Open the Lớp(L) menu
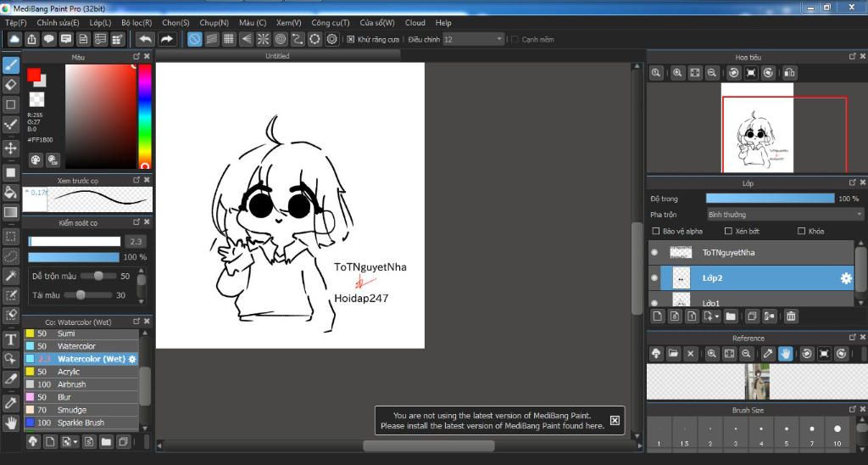 pos(100,23)
